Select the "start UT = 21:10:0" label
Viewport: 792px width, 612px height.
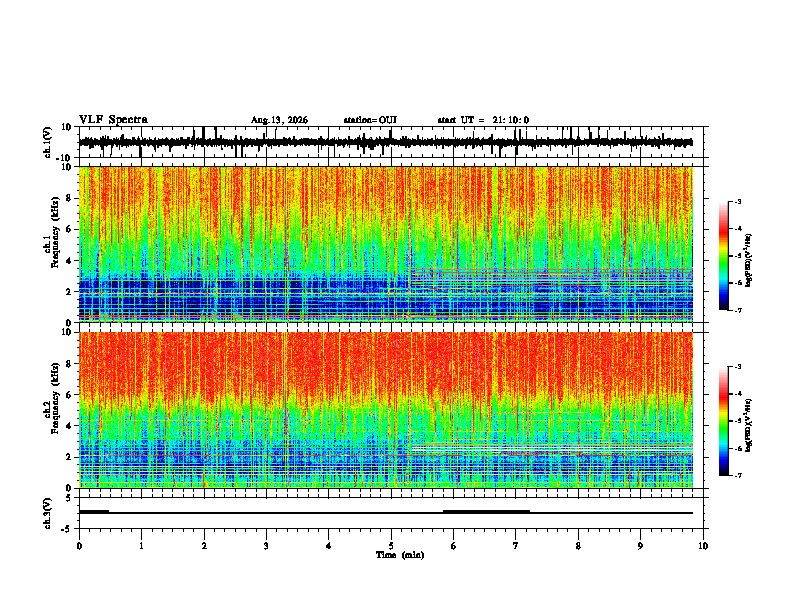point(483,120)
